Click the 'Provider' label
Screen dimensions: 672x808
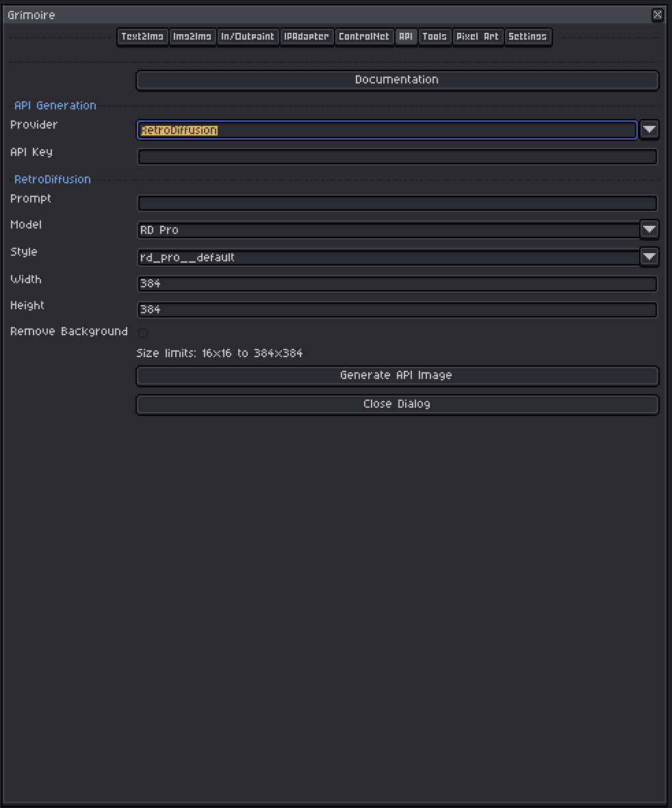tap(34, 125)
